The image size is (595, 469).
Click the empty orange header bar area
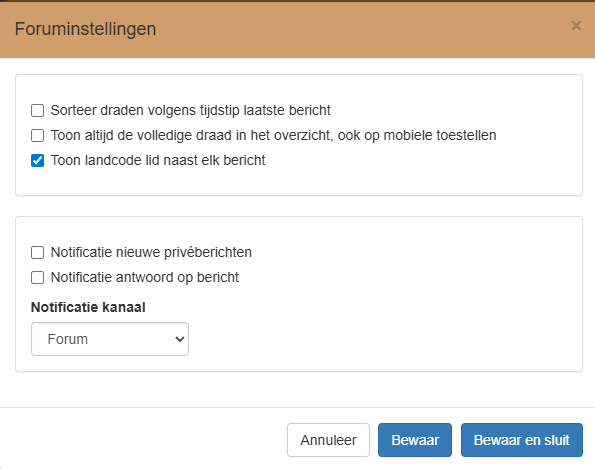point(360,30)
